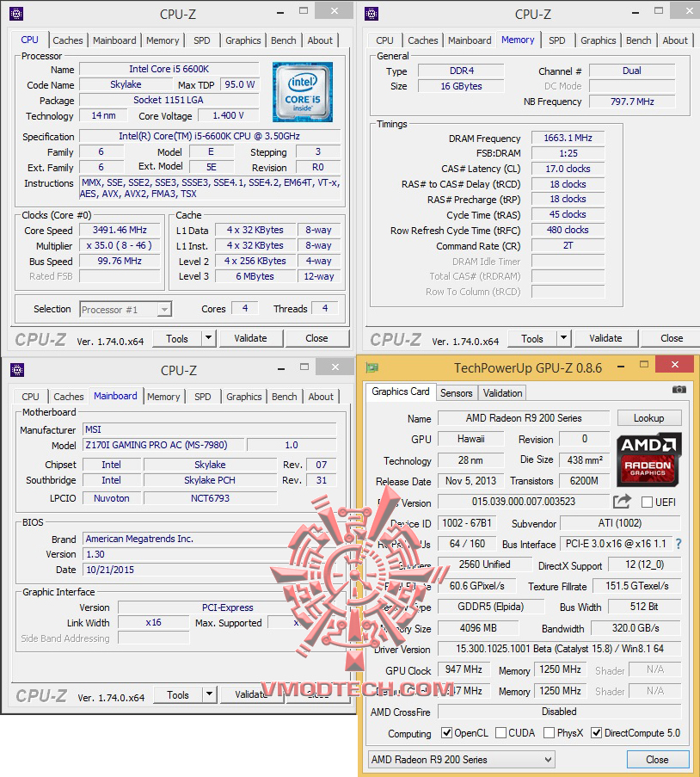Click the Intel Core i5 logo badge
The width and height of the screenshot is (700, 777).
[x=302, y=92]
